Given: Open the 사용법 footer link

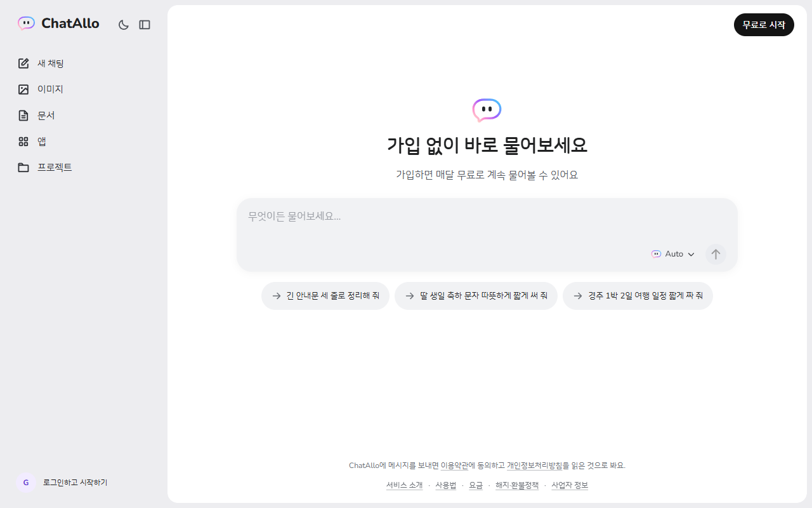Looking at the screenshot, I should point(445,485).
